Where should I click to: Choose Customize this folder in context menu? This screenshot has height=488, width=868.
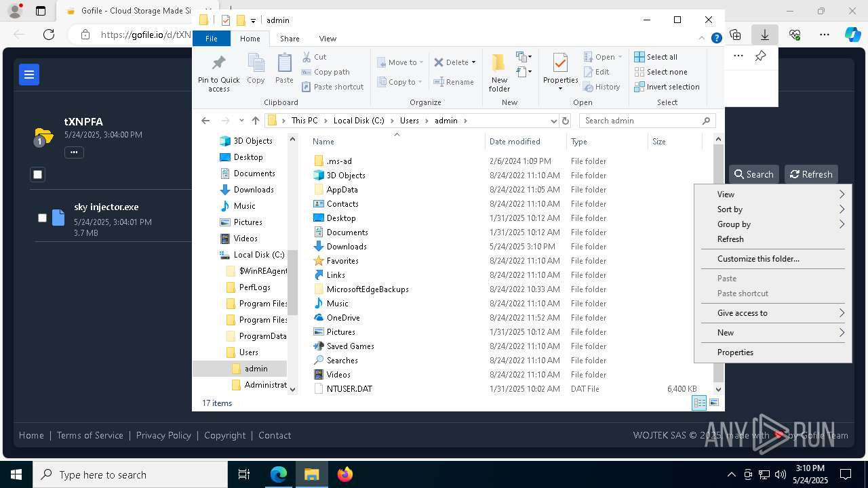pos(772,259)
